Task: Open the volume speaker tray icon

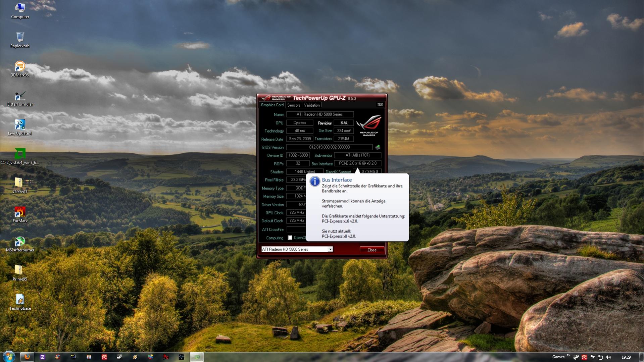Action: point(608,357)
